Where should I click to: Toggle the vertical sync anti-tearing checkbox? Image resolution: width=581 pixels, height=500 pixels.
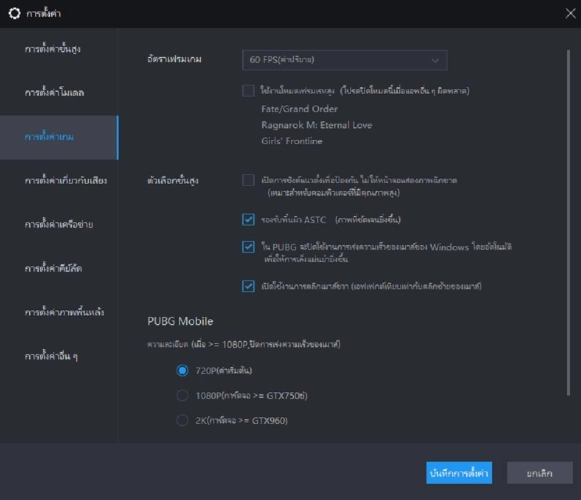(248, 180)
